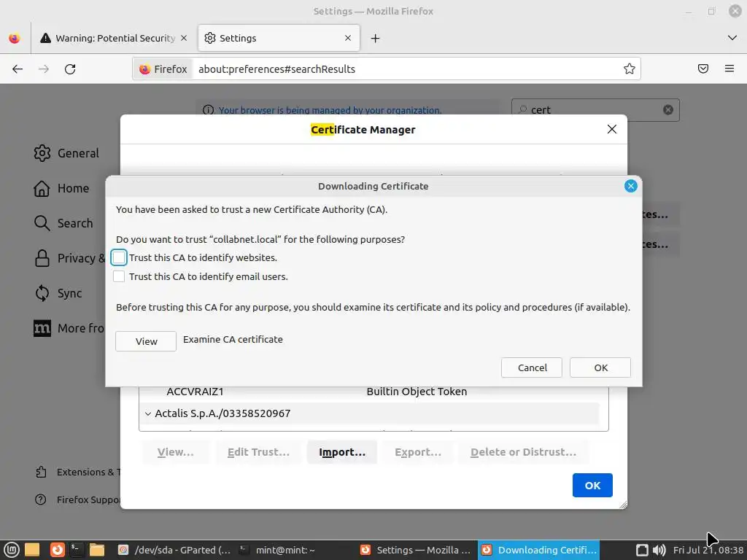Image resolution: width=747 pixels, height=560 pixels.
Task: Click the removable drives tray icon
Action: pyautogui.click(x=642, y=550)
